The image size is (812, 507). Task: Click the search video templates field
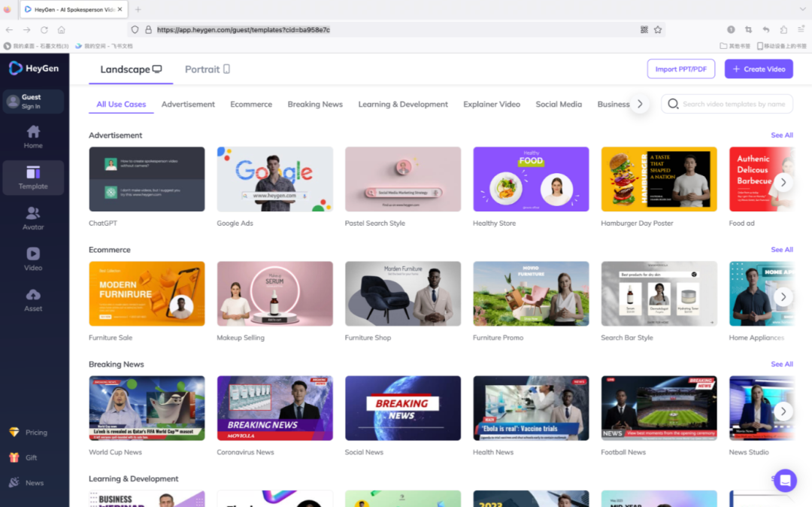click(727, 104)
